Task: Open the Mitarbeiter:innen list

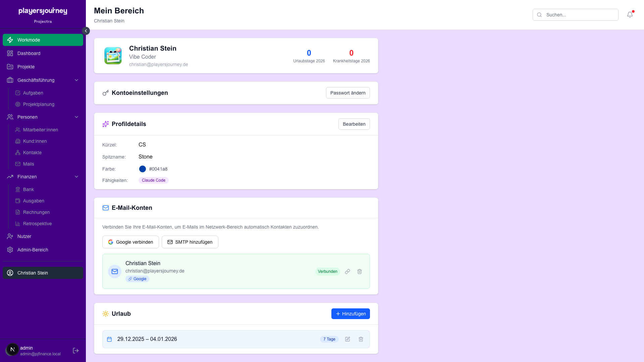Action: pyautogui.click(x=40, y=130)
